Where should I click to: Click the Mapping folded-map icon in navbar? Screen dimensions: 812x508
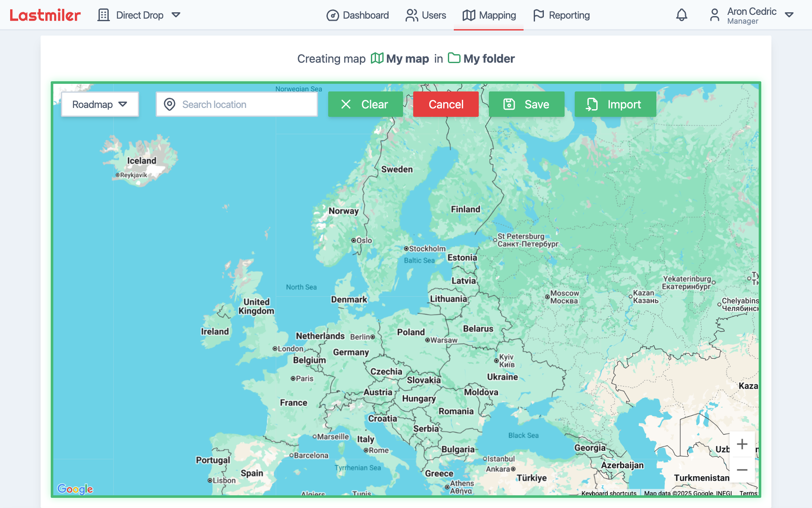click(x=469, y=15)
